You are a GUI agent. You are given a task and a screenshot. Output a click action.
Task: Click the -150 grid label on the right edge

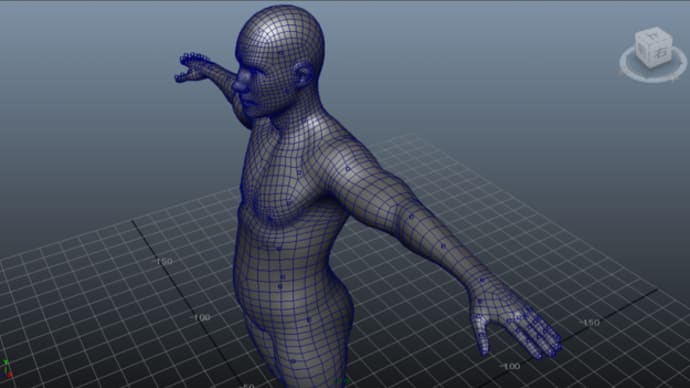590,323
